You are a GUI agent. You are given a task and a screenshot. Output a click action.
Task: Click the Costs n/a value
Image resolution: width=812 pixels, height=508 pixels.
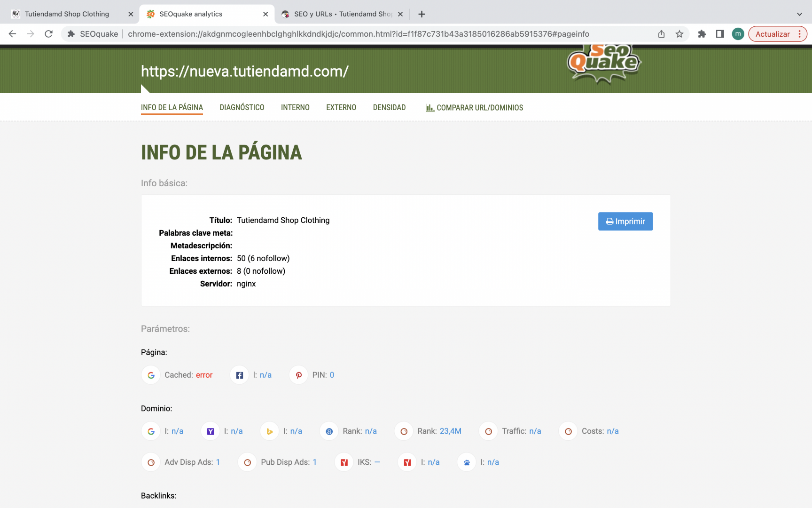613,431
